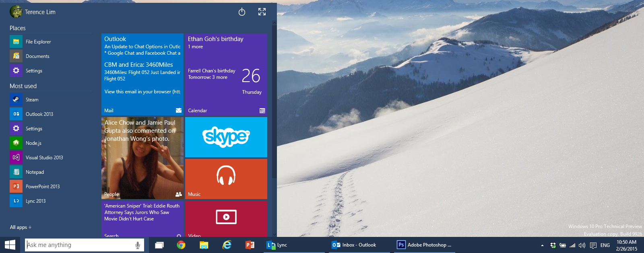The height and width of the screenshot is (253, 644).
Task: Open the Calendar live tile
Action: point(226,74)
